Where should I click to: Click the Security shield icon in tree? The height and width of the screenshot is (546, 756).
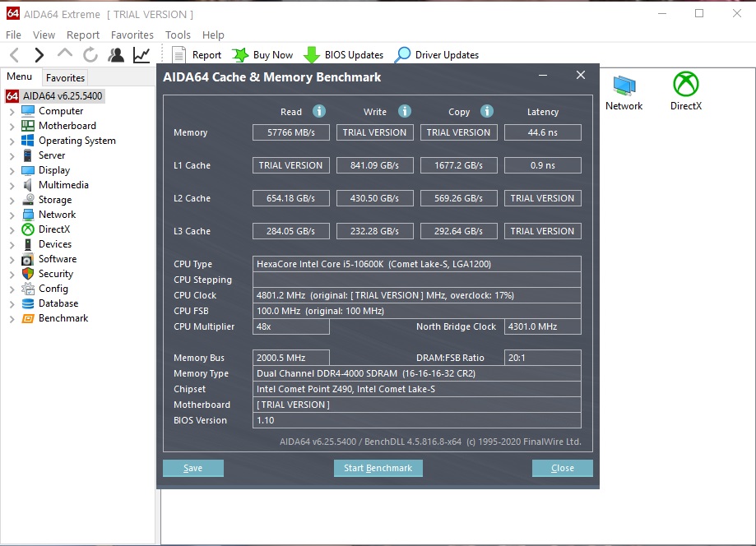point(28,274)
